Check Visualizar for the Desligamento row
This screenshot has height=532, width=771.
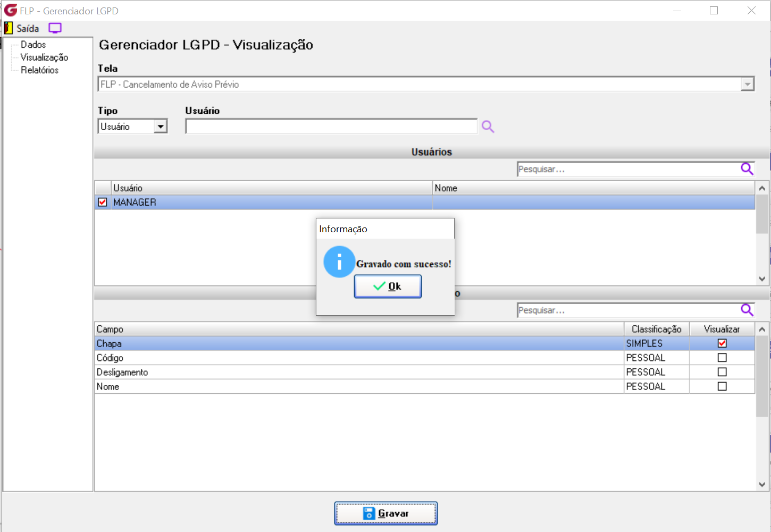coord(722,372)
